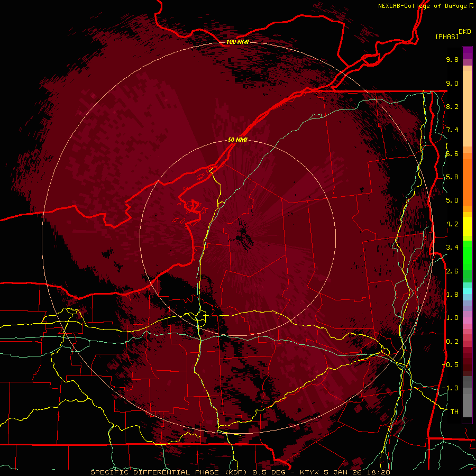Screen dimensions: 476x476
Task: Click the SPECIFIC DIFFERENTIAL PHASE caption title
Action: (x=154, y=472)
